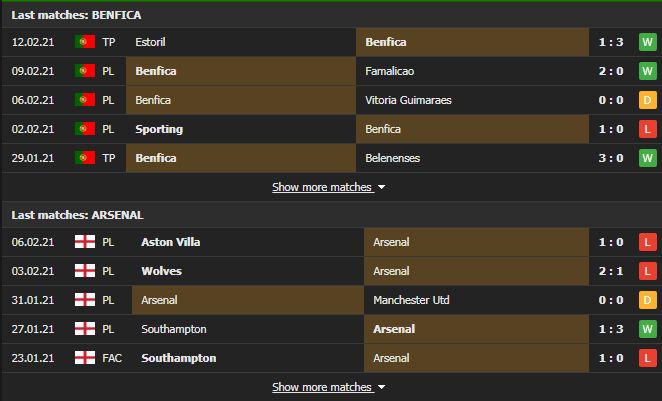Click the 2 : 1 score for Wolves vs Arsenal
The image size is (662, 401).
coord(611,271)
